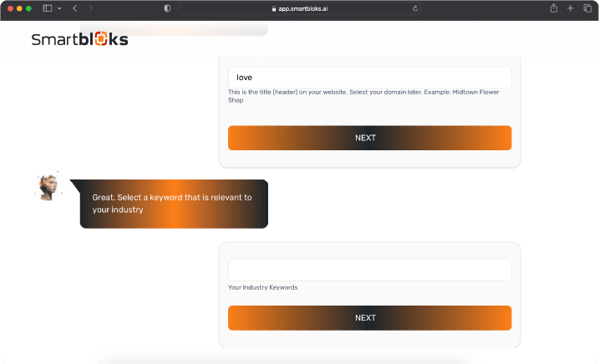
Task: Click the green fullscreen window button
Action: click(28, 8)
